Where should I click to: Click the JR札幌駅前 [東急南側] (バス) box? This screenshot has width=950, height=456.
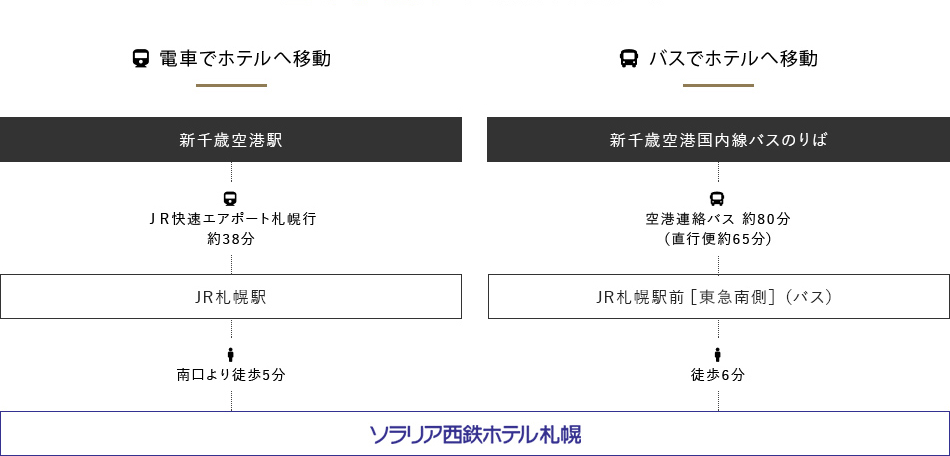pyautogui.click(x=719, y=297)
